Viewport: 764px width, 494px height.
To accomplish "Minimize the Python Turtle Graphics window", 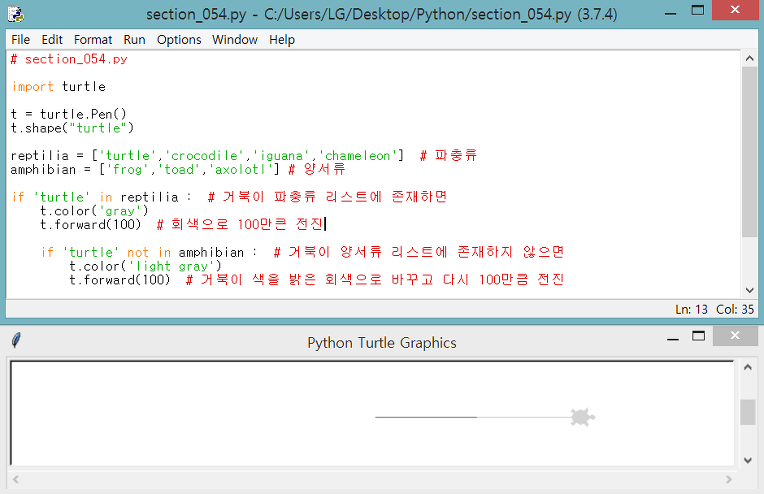I will (x=673, y=339).
